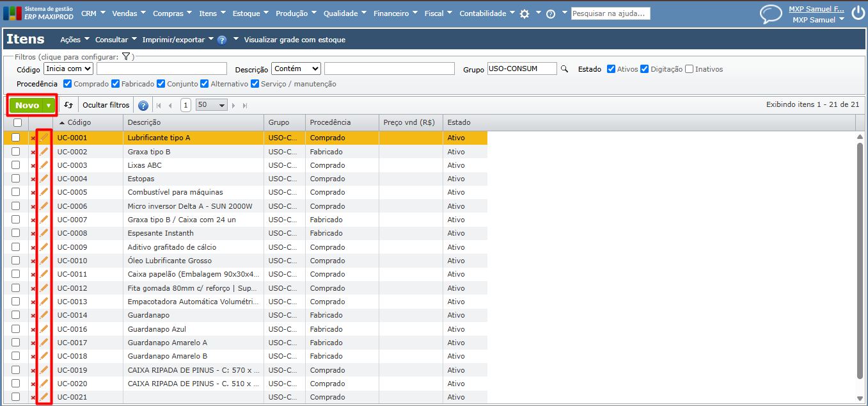Go to first page of the grid
868x406 pixels.
point(159,106)
